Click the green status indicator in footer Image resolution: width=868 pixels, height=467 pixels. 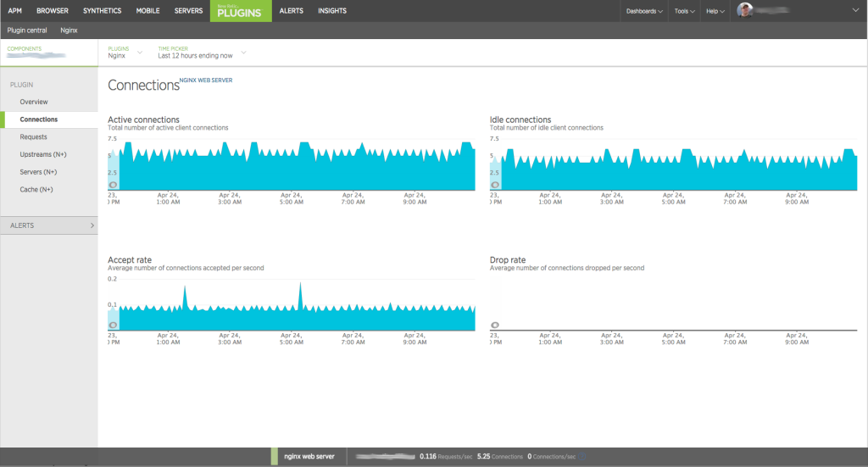tap(274, 457)
